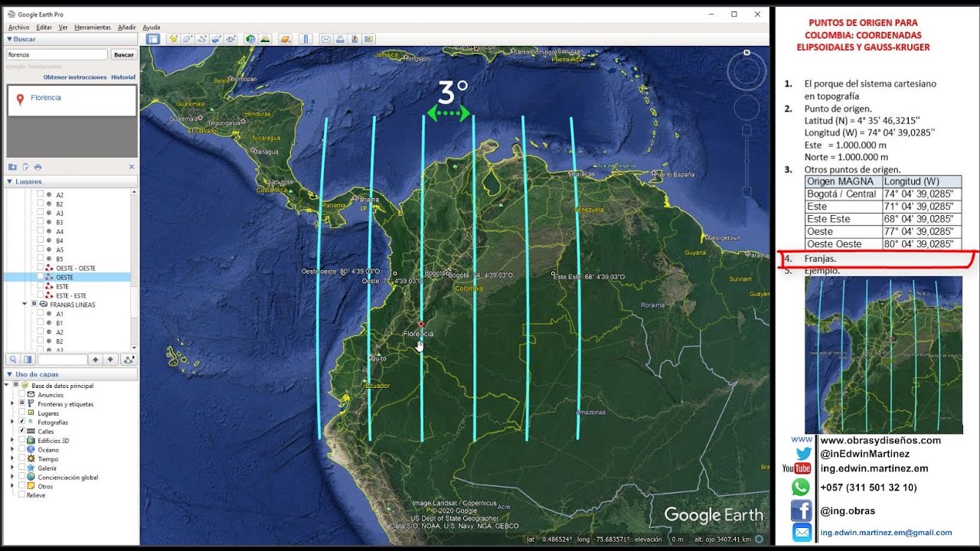Select the ESTE place in the tree

[62, 286]
